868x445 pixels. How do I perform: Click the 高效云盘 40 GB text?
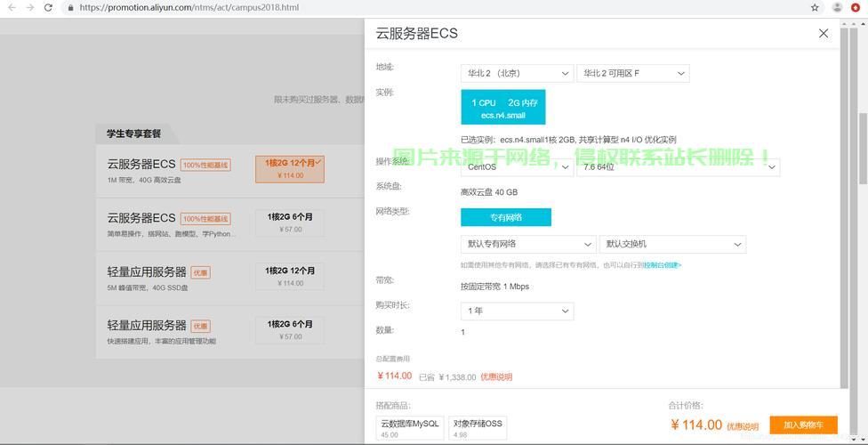coord(489,192)
